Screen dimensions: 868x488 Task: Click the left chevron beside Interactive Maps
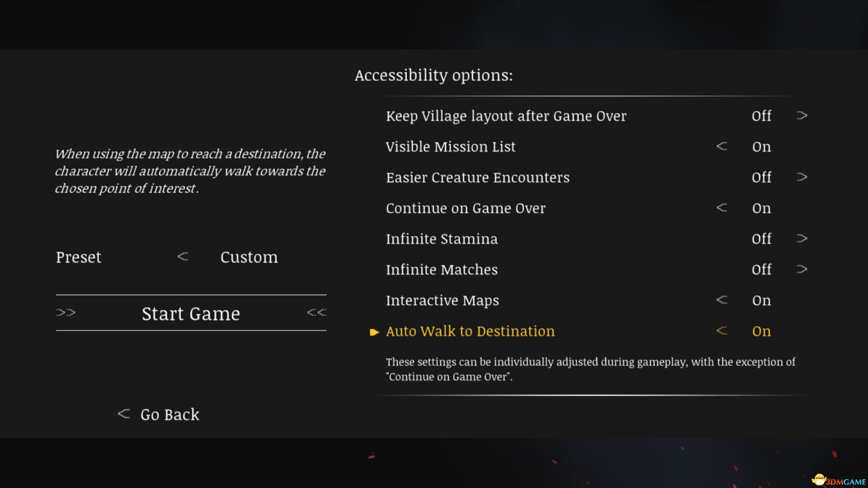pyautogui.click(x=722, y=300)
